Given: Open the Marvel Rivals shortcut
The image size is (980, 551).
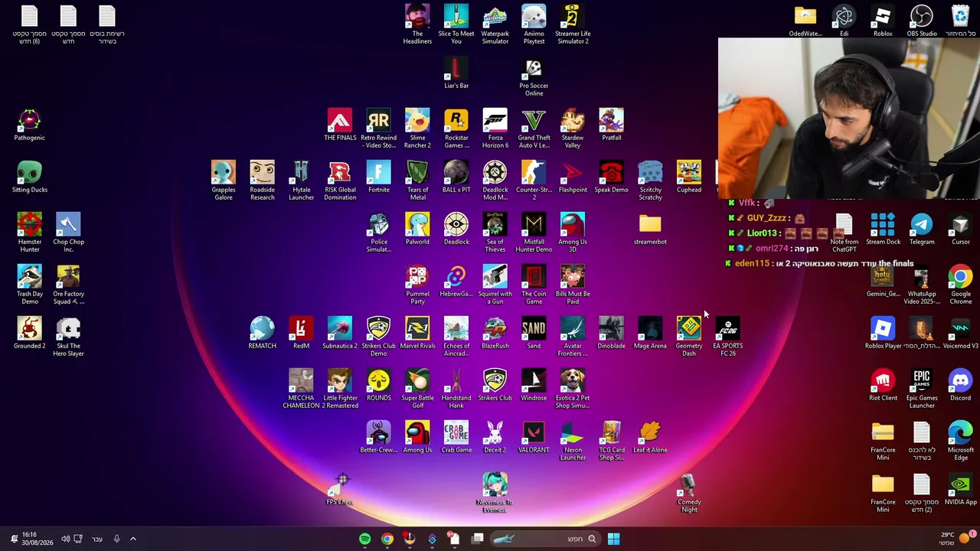Looking at the screenshot, I should click(x=417, y=334).
